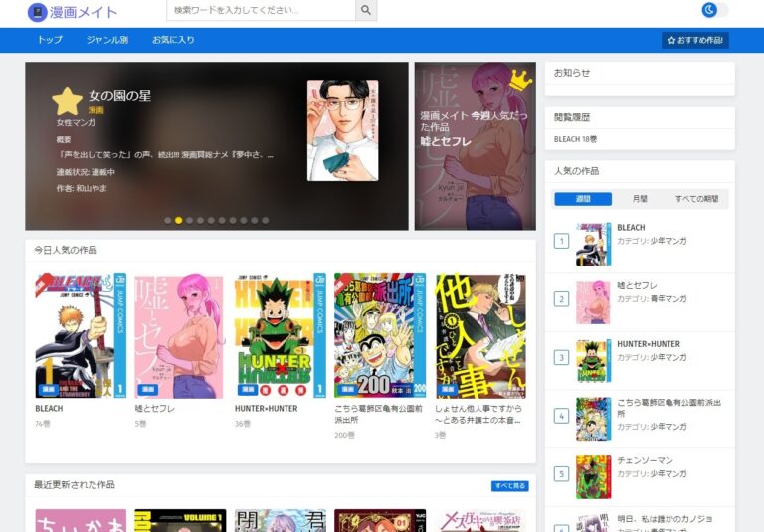Click the magnifying glass search button
Screen dimensions: 764x532
click(366, 11)
